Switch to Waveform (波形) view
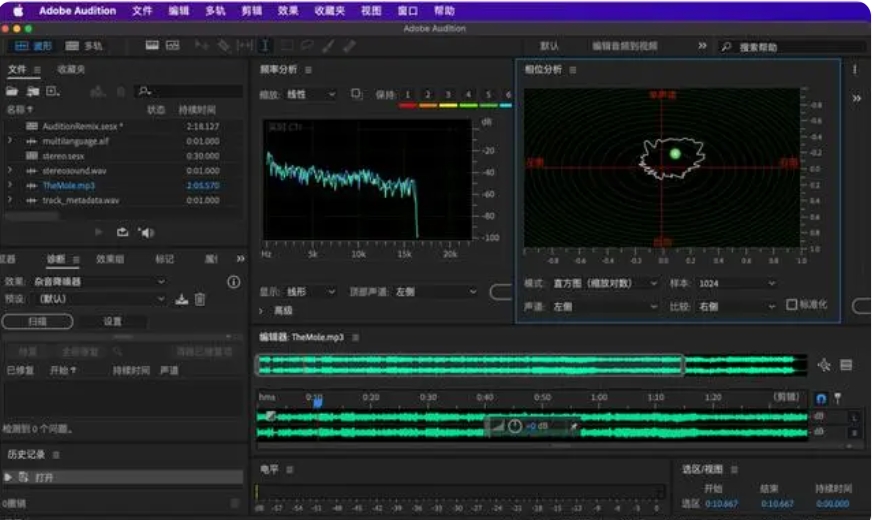 point(33,46)
